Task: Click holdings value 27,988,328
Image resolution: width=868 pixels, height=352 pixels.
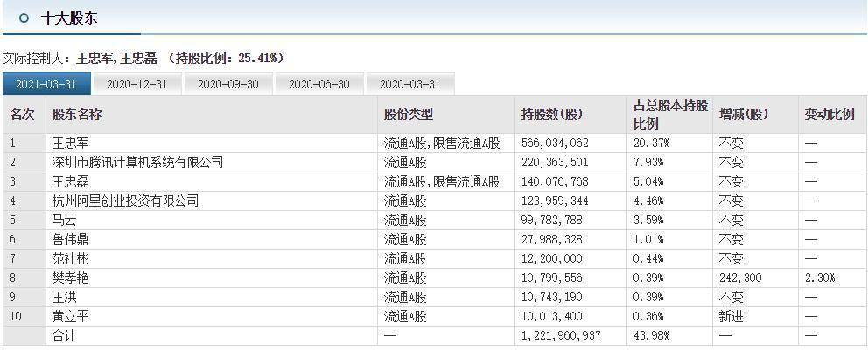Action: 552,239
